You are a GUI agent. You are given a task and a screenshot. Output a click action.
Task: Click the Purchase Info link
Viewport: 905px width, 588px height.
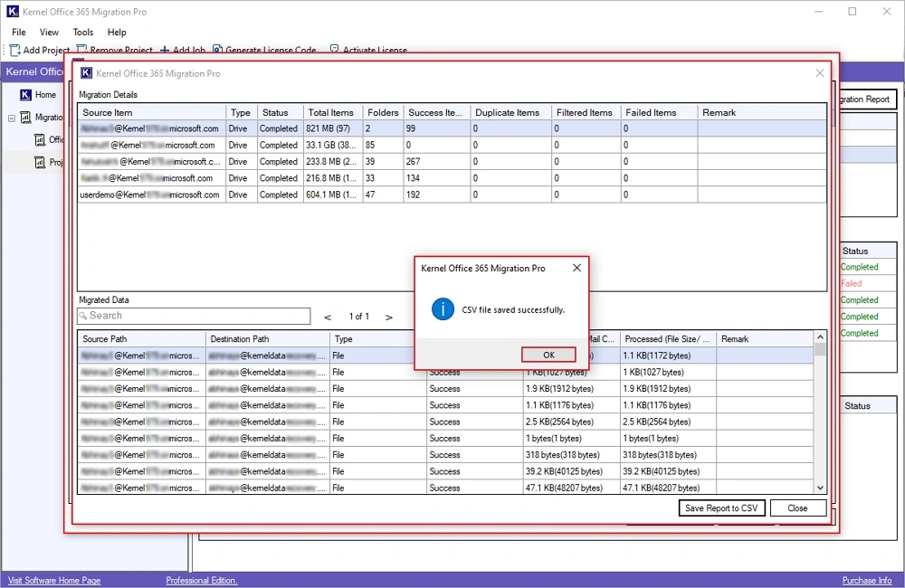click(x=866, y=580)
